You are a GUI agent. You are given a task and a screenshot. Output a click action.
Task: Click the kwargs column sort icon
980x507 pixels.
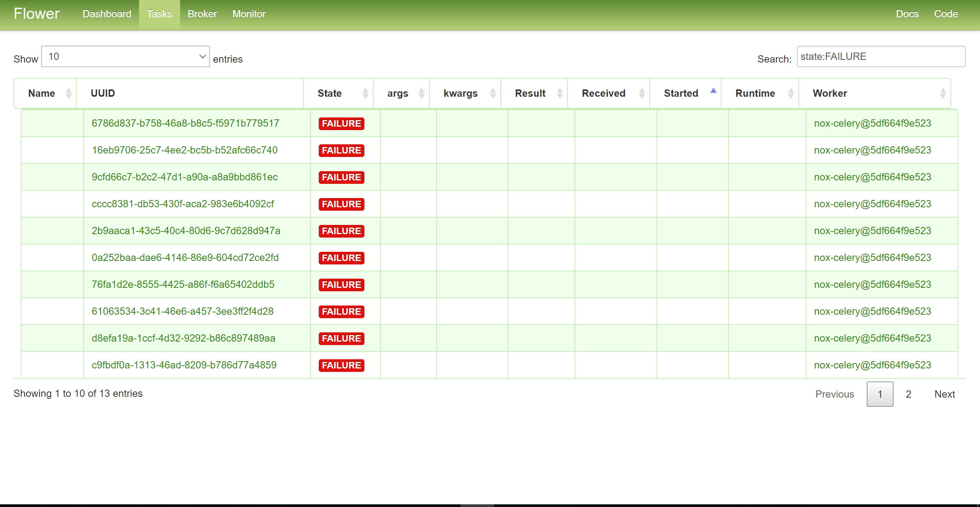tap(493, 93)
